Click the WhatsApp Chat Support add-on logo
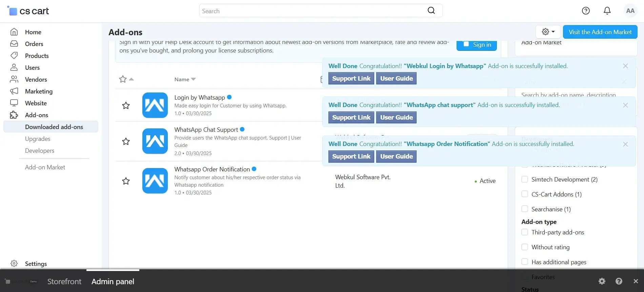The height and width of the screenshot is (292, 644). coord(155,141)
